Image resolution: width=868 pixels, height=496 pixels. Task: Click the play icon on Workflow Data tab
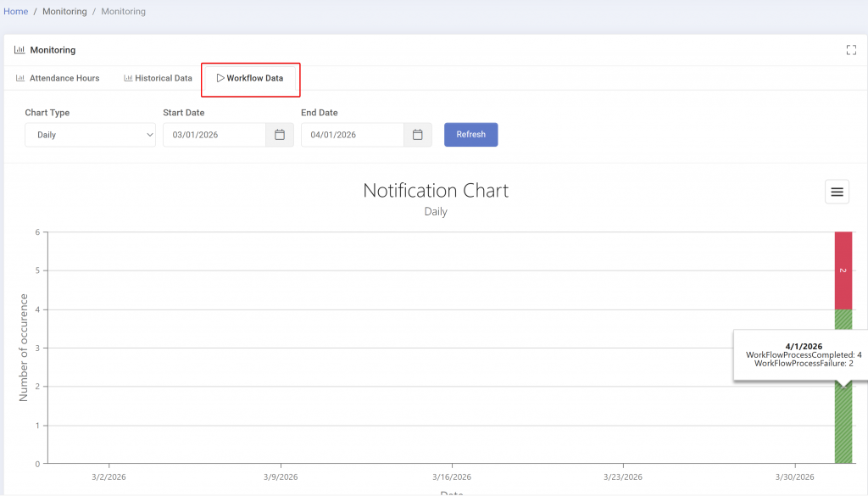[220, 78]
